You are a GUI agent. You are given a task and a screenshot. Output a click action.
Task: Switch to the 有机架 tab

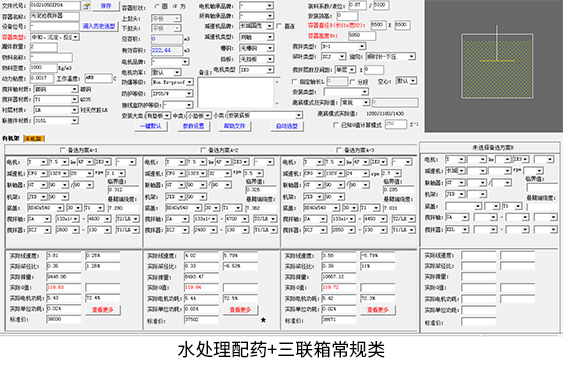[11, 138]
